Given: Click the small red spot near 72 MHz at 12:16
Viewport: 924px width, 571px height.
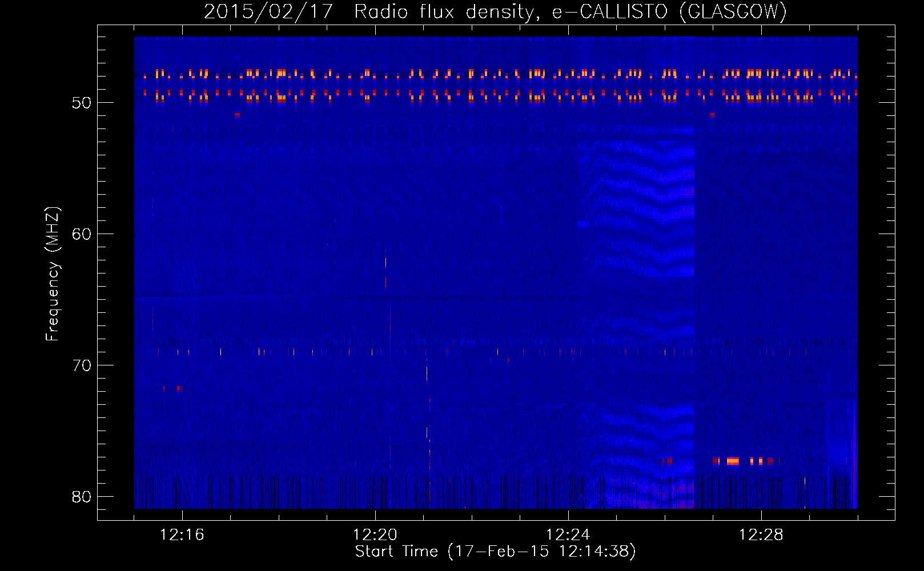Looking at the screenshot, I should [179, 388].
